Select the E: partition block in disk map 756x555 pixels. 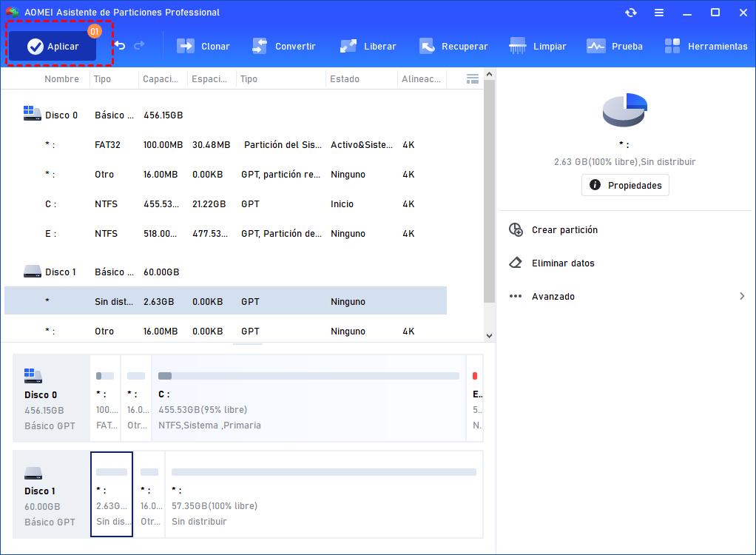[475, 398]
